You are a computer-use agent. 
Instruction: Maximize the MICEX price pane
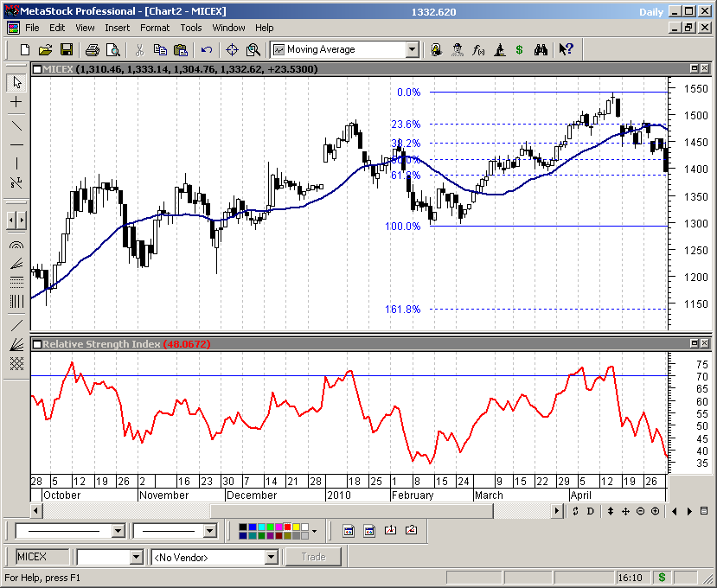694,68
